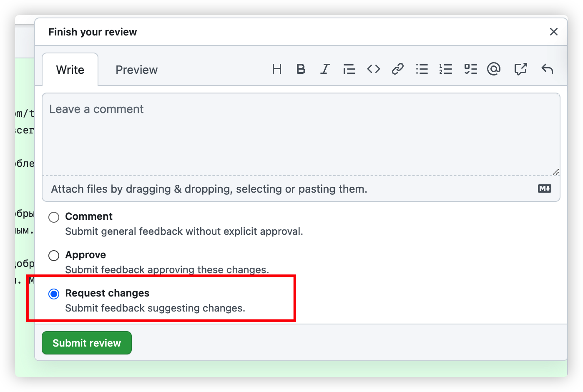
Task: Open the Write tab
Action: coord(70,70)
